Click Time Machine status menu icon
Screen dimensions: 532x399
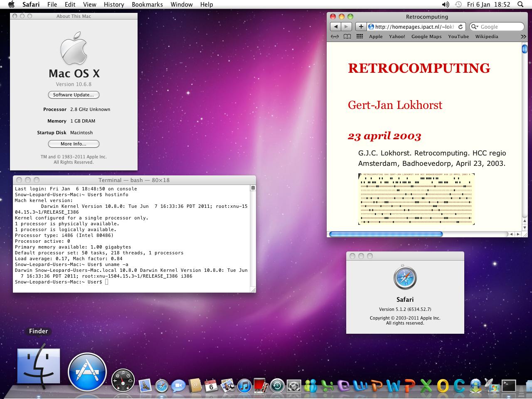pos(458,5)
